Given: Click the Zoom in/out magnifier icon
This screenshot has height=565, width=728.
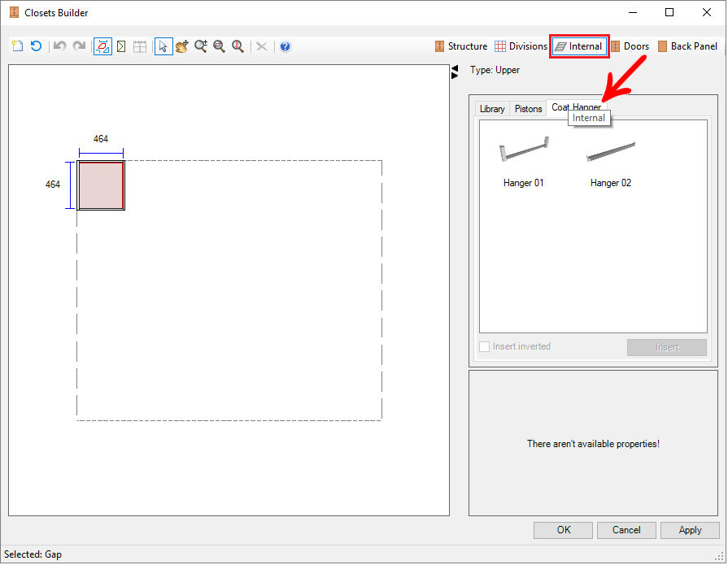Looking at the screenshot, I should 201,46.
